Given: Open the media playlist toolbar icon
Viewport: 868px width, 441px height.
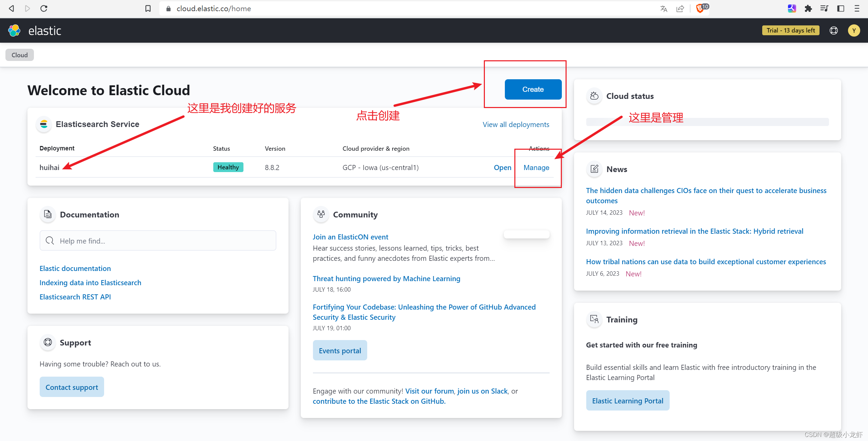Looking at the screenshot, I should click(x=824, y=8).
